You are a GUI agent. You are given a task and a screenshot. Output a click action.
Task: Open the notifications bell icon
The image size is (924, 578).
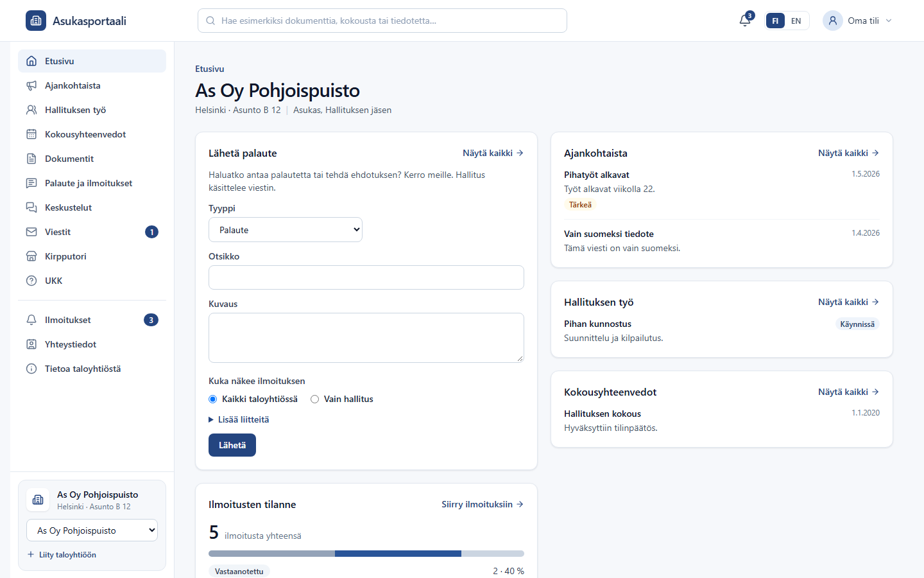point(745,21)
